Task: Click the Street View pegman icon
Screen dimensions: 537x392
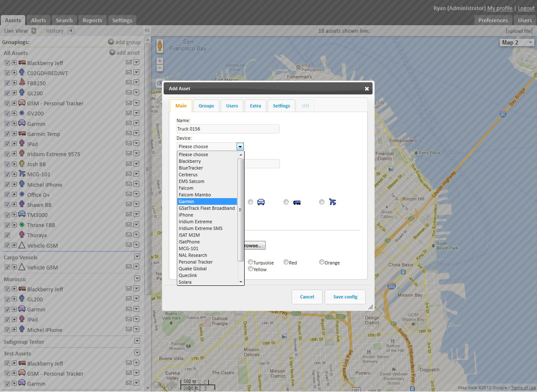Action: pyautogui.click(x=160, y=46)
